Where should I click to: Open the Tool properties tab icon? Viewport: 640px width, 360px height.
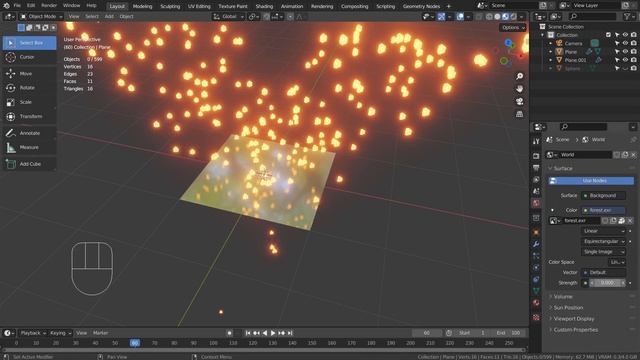[x=536, y=141]
